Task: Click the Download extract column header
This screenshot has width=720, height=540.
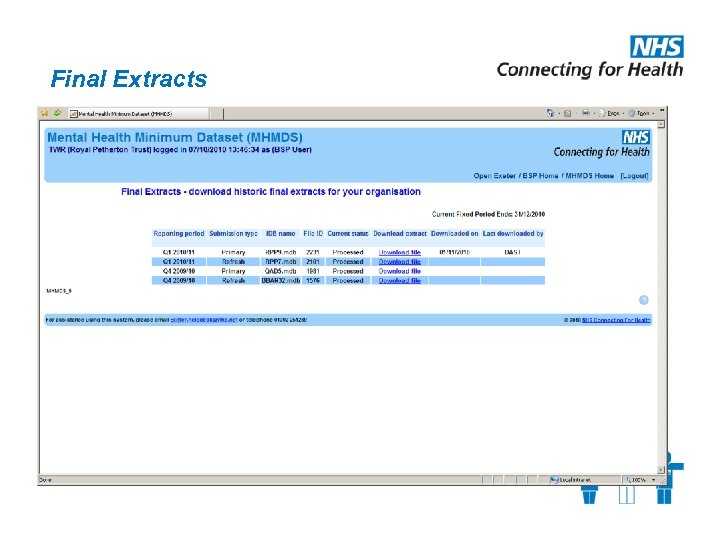Action: (x=400, y=234)
